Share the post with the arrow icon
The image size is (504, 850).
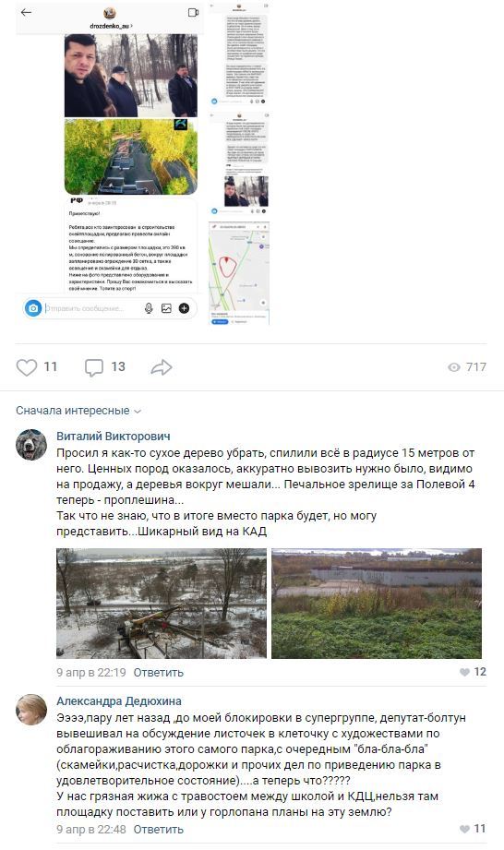[161, 367]
